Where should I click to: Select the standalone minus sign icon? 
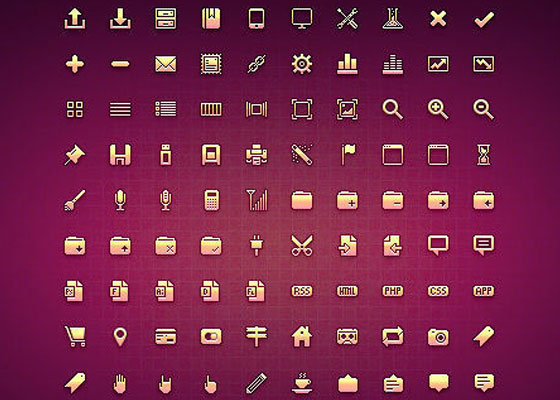pyautogui.click(x=120, y=64)
